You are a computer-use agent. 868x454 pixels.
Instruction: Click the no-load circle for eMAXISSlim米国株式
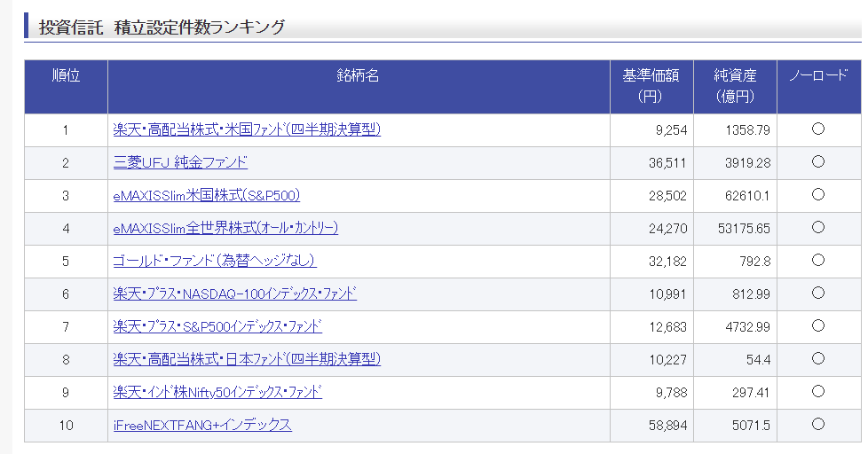(818, 194)
